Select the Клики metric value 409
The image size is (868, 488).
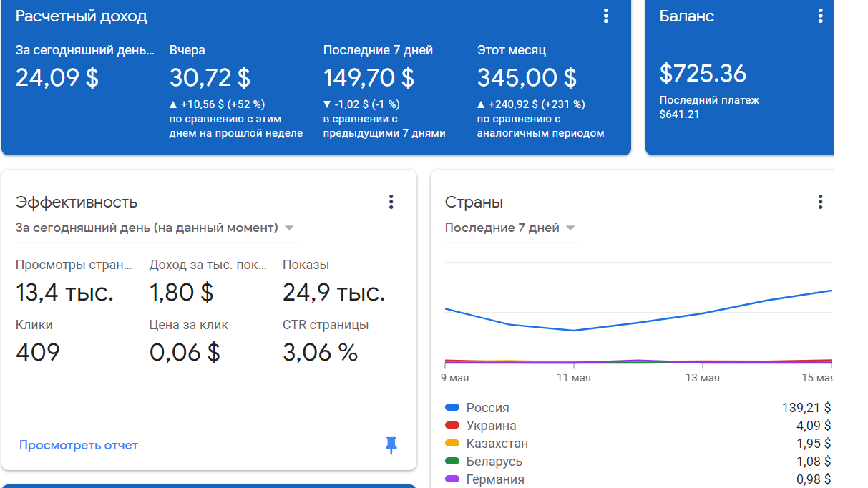tap(38, 352)
